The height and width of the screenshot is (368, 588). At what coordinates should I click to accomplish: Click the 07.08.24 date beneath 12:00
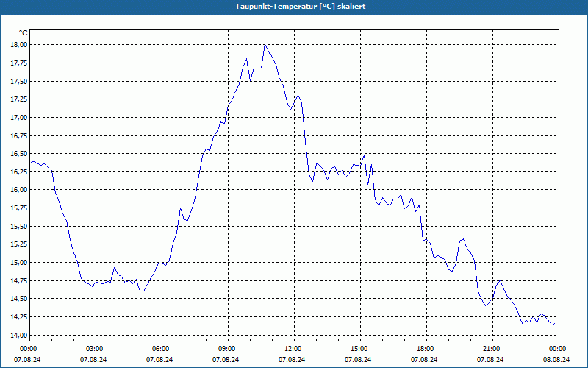click(x=292, y=359)
